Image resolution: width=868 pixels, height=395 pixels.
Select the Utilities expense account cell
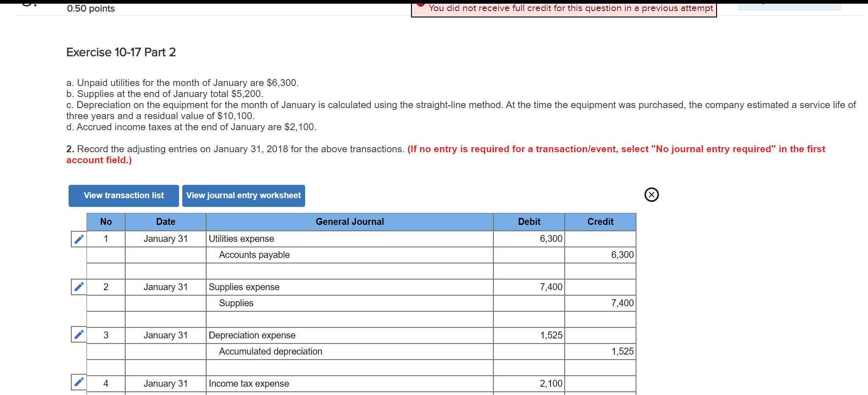[x=350, y=239]
